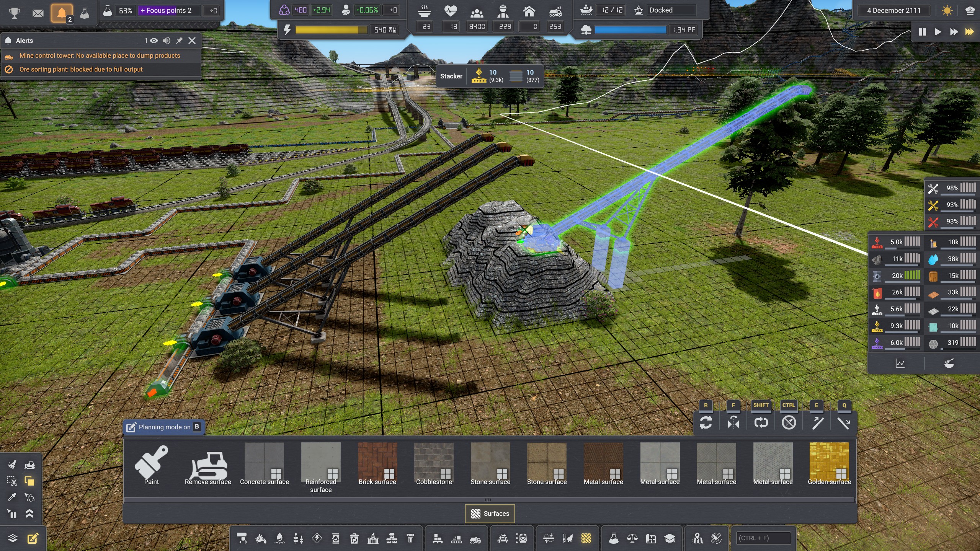This screenshot has height=551, width=980.
Task: Click the Surfaces category tab
Action: pyautogui.click(x=490, y=514)
